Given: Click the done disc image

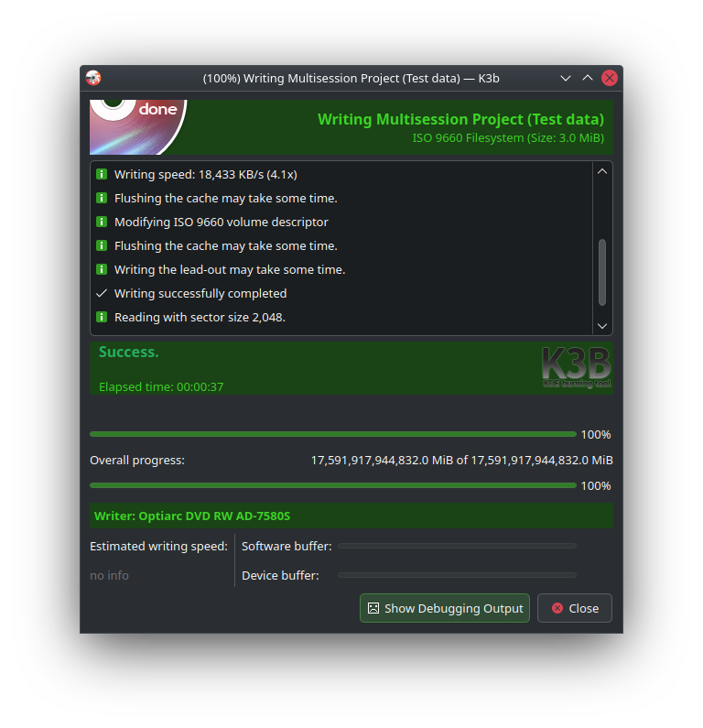Looking at the screenshot, I should [x=138, y=126].
